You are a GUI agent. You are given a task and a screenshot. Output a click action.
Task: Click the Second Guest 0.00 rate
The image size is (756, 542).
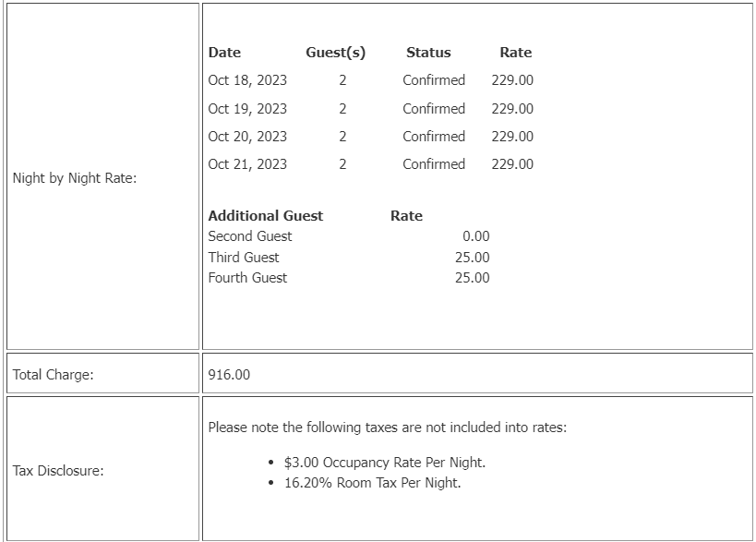pos(476,236)
